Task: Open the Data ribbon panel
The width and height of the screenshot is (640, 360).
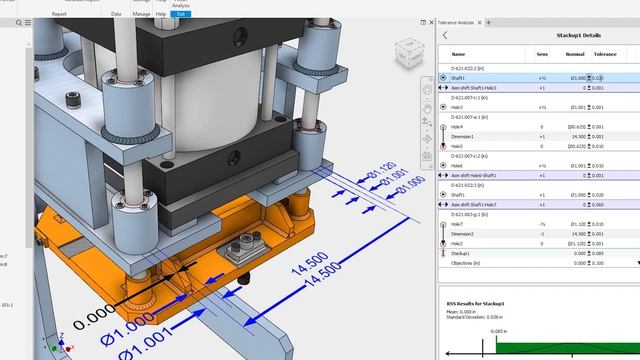Action: 116,14
